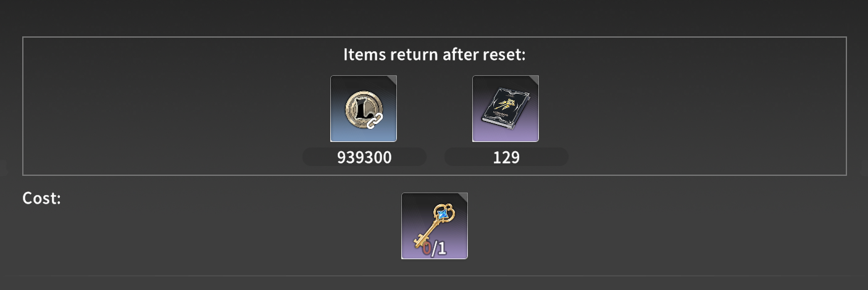868x290 pixels.
Task: Select the black spellbook item icon
Action: pos(506,109)
